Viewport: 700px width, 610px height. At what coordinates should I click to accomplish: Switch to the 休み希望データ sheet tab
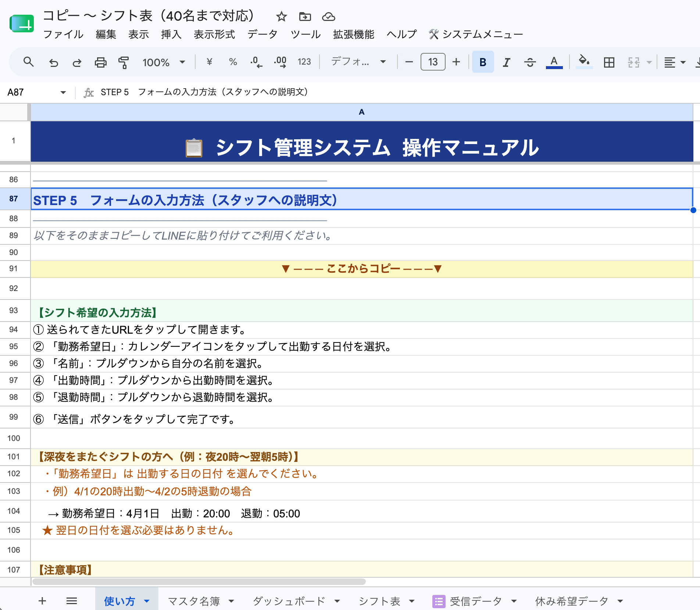571,601
